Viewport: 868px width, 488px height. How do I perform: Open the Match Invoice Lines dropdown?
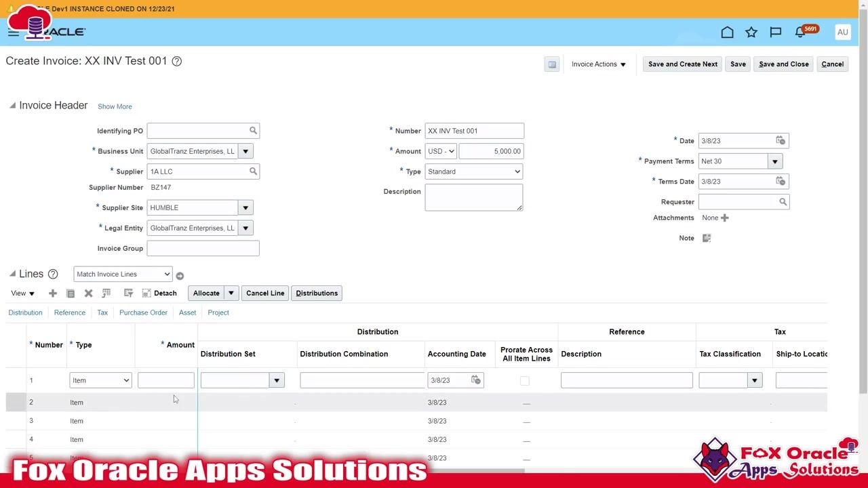pos(123,274)
